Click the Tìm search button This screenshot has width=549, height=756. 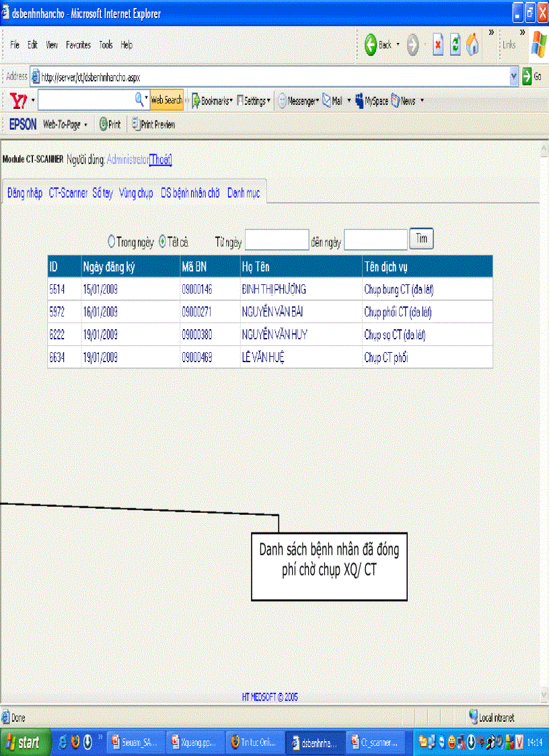pos(421,238)
